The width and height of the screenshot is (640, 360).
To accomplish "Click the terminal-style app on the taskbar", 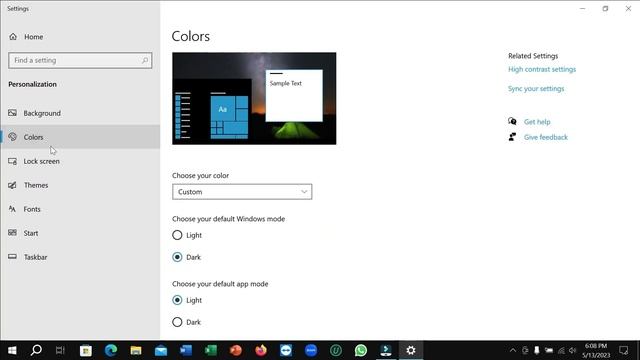I will pyautogui.click(x=386, y=350).
